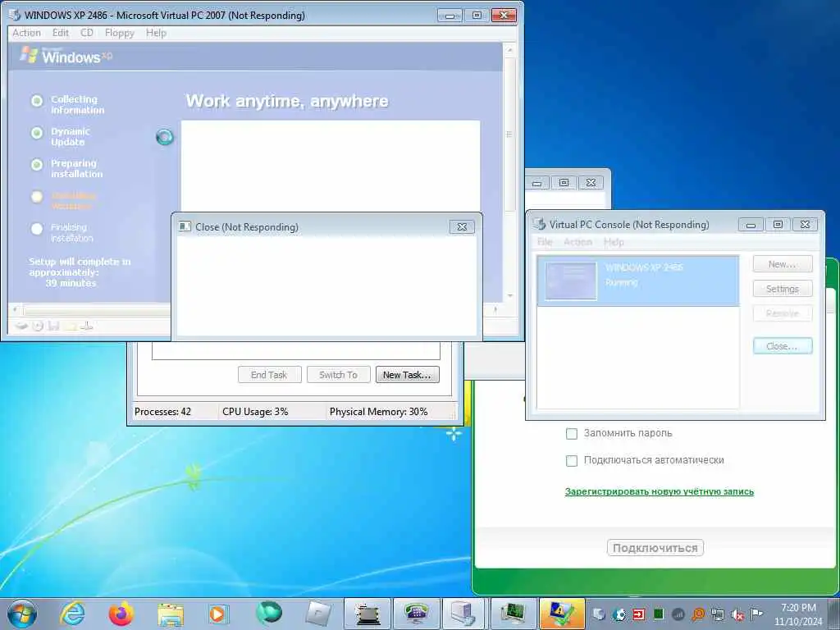The width and height of the screenshot is (840, 630).
Task: Open the Help menu in WINDOWS XP 2486 window
Action: pos(157,33)
